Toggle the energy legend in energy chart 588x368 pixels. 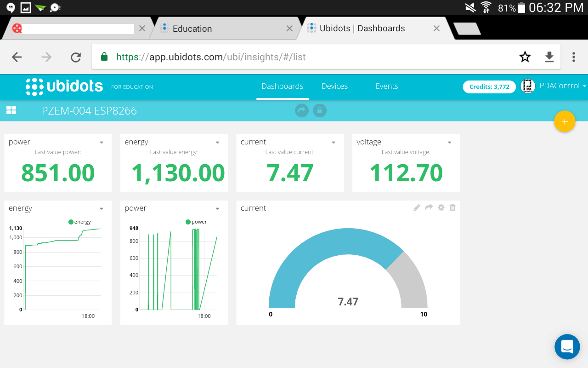coord(79,222)
